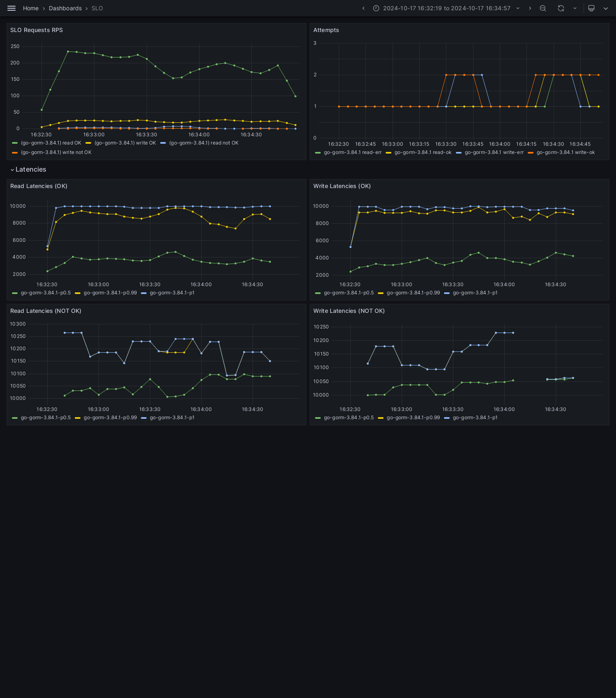616x698 pixels.
Task: Toggle p0.5 series in Write Latencies (NOT OK)
Action: (349, 418)
